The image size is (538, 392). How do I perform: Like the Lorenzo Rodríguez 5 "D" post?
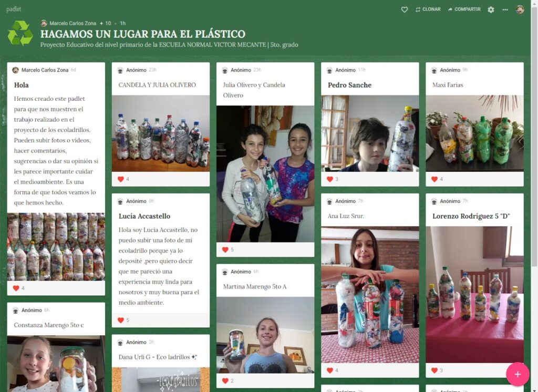pos(434,370)
